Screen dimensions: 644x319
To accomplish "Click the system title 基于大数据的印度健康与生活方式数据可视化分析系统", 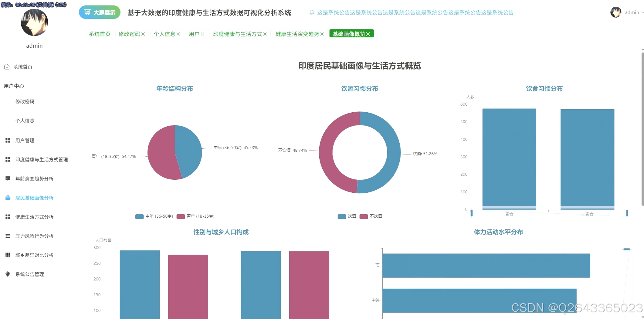I will pyautogui.click(x=209, y=12).
